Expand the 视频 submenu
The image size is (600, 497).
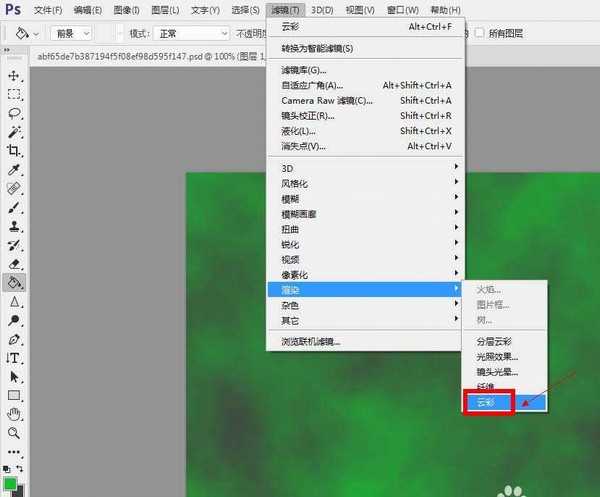coord(365,259)
